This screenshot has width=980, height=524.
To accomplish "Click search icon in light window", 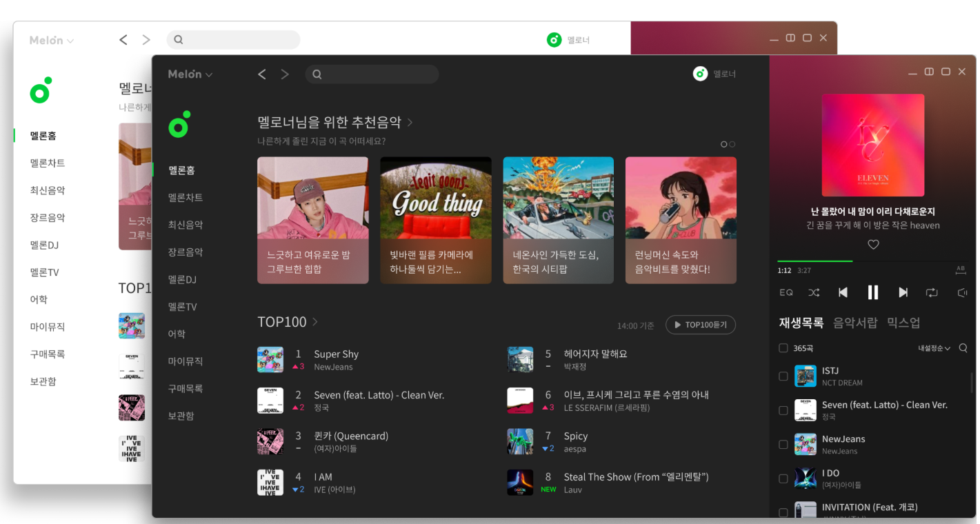I will pos(179,40).
